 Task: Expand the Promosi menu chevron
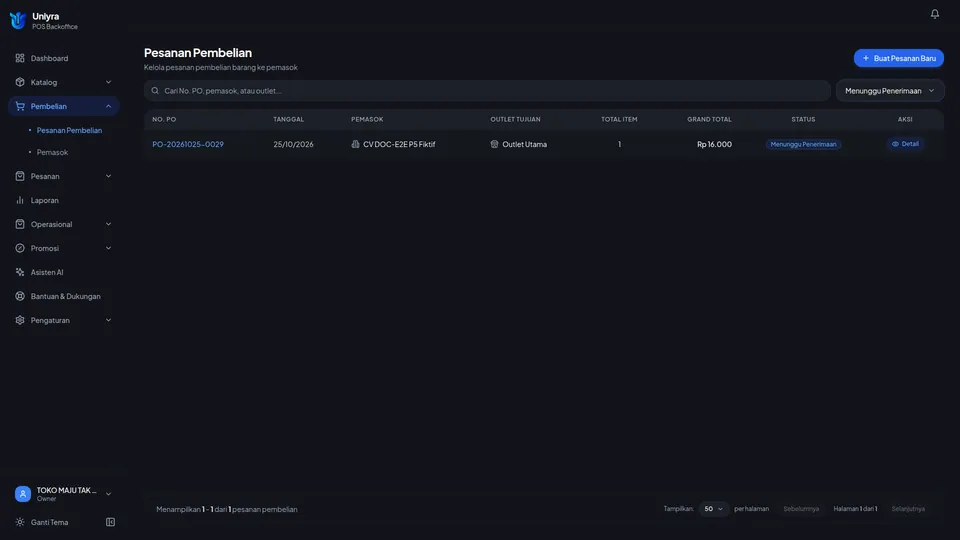click(x=108, y=248)
